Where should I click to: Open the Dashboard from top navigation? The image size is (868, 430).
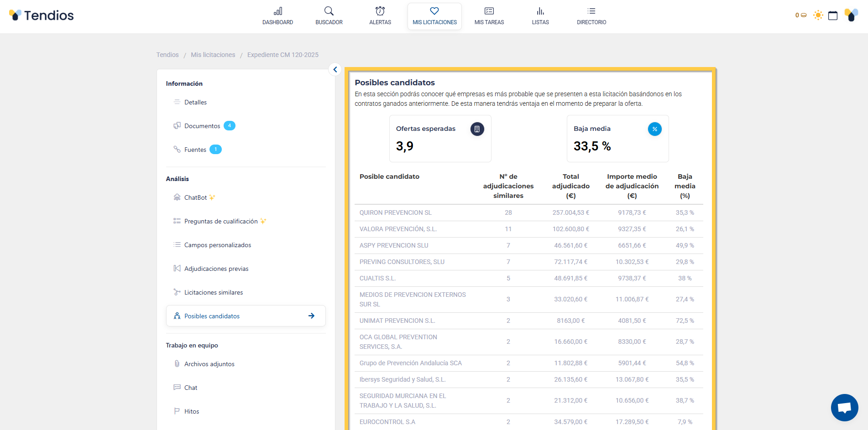[277, 16]
